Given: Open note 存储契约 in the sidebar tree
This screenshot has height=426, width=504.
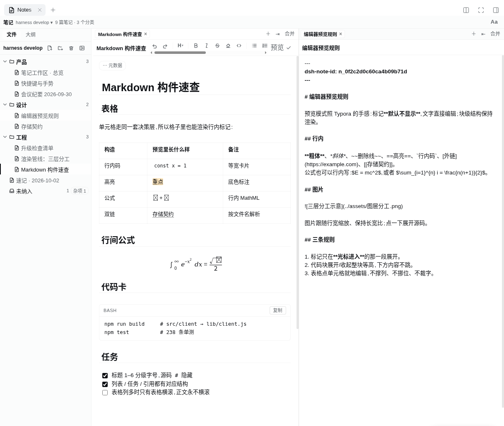Looking at the screenshot, I should click(32, 126).
